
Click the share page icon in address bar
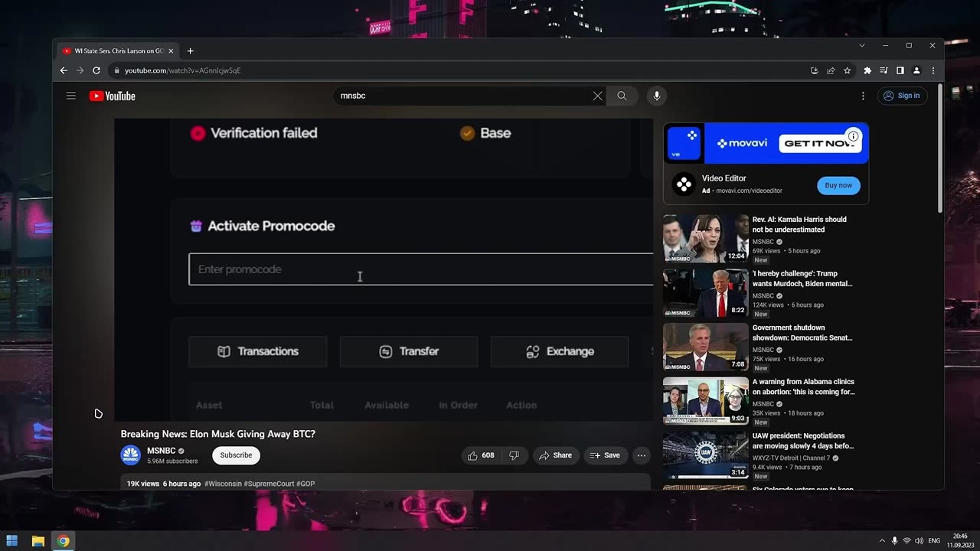click(x=831, y=70)
